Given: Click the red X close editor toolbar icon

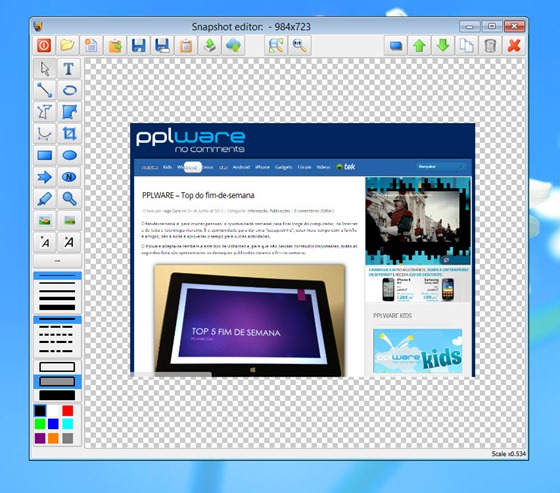Looking at the screenshot, I should click(514, 45).
